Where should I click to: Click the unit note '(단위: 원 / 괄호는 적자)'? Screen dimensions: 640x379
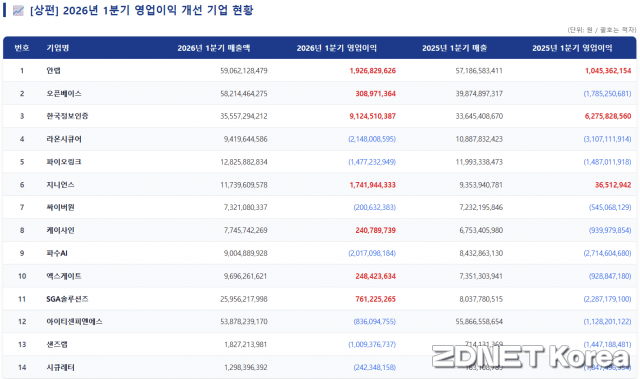click(602, 30)
